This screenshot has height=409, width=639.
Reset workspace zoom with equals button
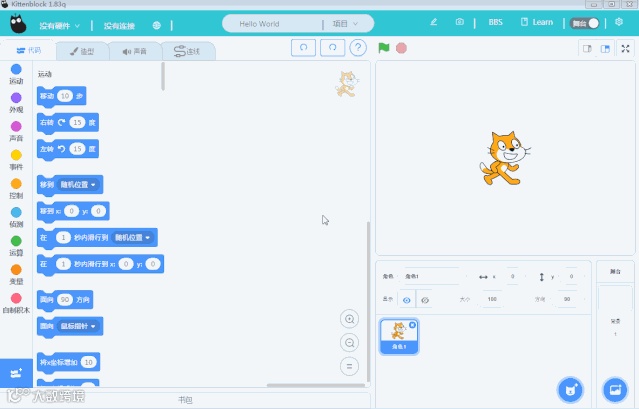point(349,366)
